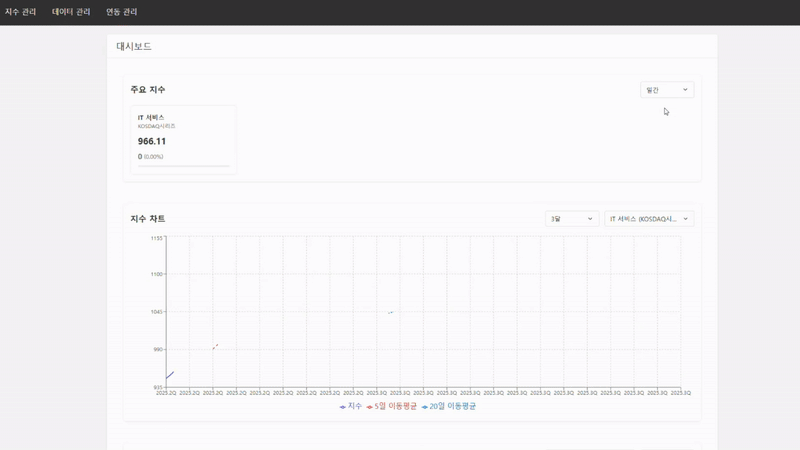Click the 주요 지수 section heading

[x=148, y=90]
